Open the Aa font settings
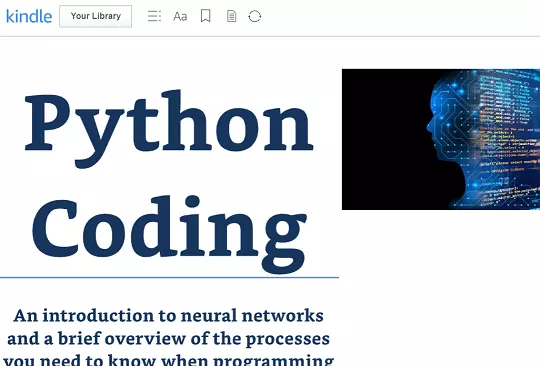The image size is (540, 366). (180, 16)
